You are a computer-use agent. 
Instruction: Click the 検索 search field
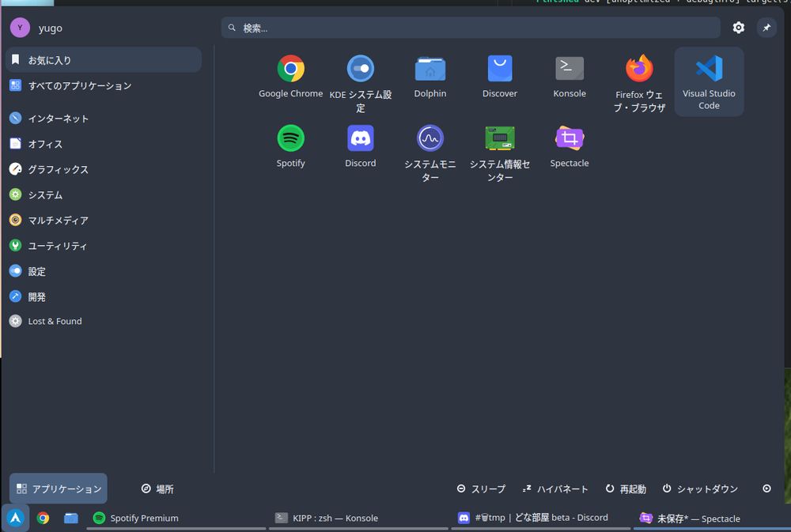470,28
